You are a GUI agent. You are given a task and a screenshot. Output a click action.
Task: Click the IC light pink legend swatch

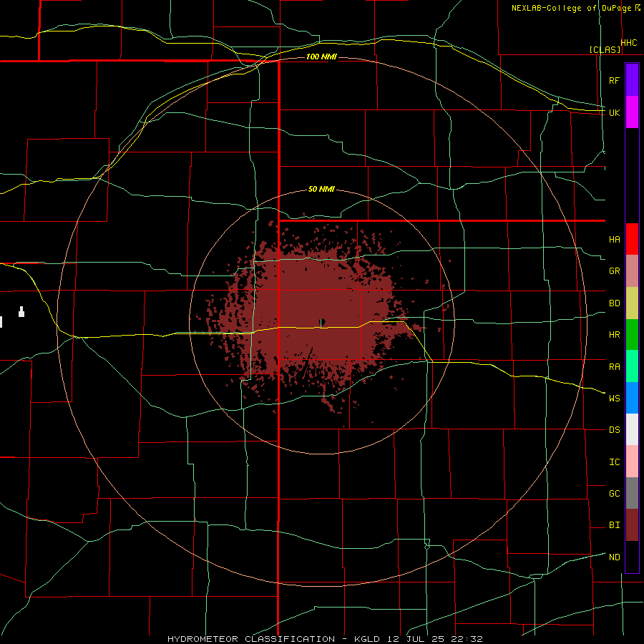click(632, 462)
